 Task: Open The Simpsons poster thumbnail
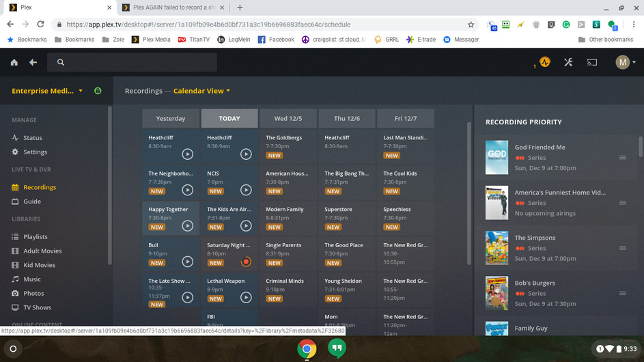pos(496,248)
